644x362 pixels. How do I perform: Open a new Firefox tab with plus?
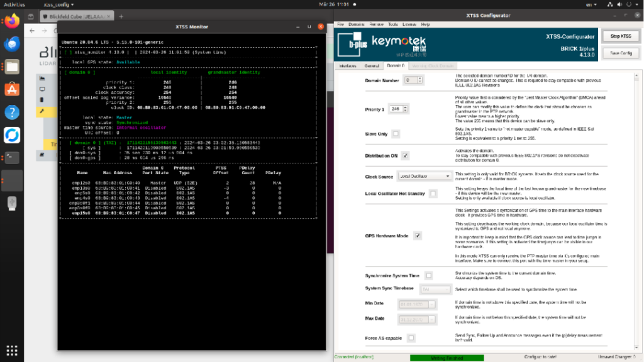[x=121, y=17]
